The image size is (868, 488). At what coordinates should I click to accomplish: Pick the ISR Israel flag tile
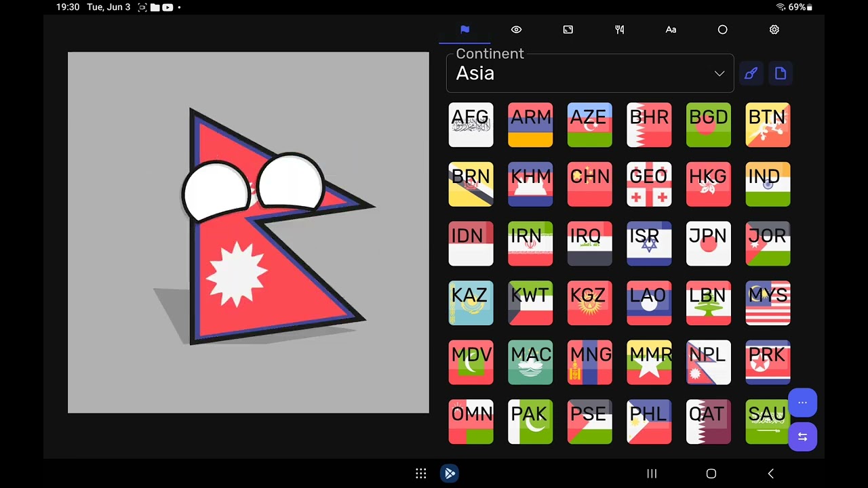[649, 243]
